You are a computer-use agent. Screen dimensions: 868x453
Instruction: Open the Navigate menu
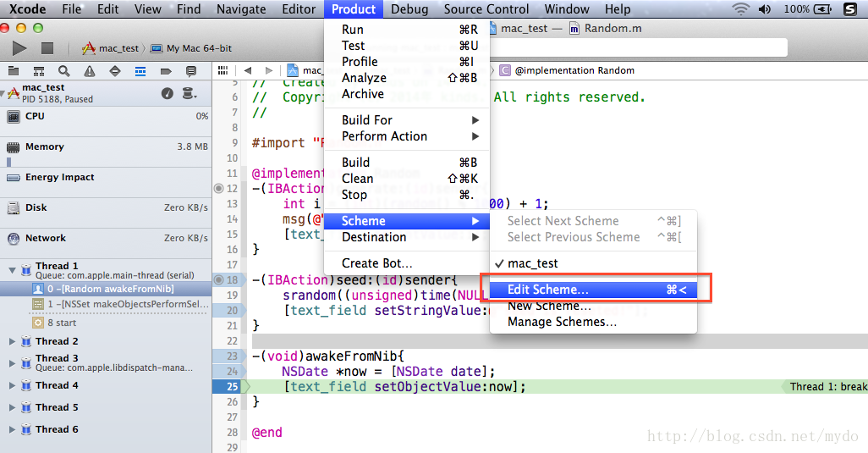point(241,8)
